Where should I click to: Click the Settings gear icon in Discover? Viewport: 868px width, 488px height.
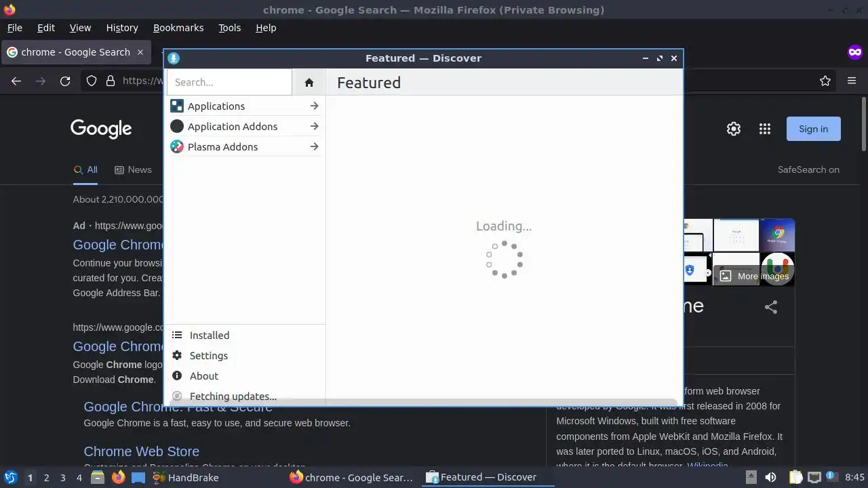[177, 355]
